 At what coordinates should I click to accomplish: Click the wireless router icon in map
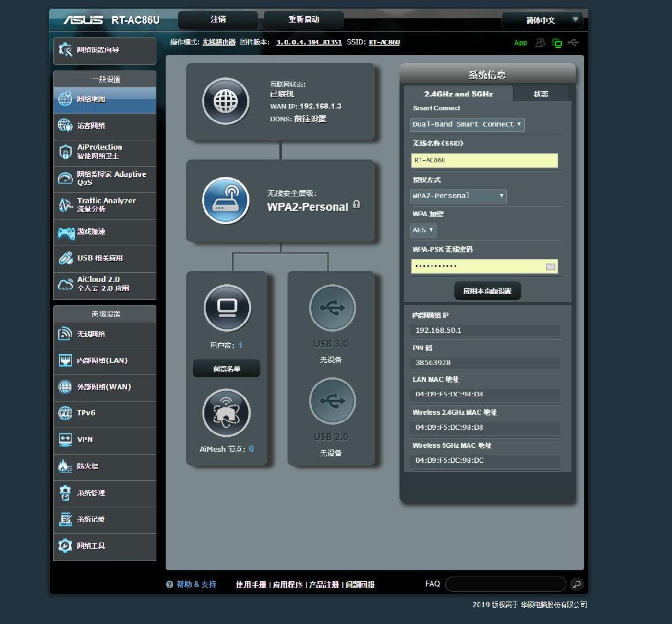[x=226, y=200]
